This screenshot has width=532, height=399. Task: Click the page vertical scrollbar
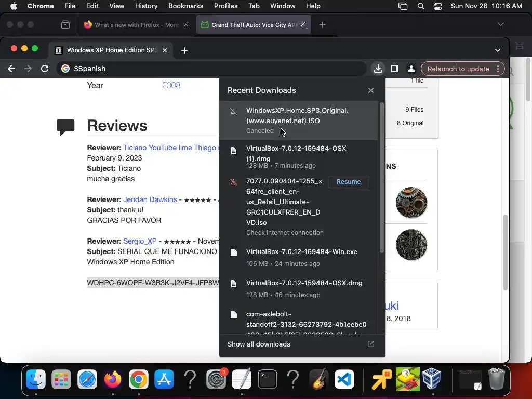505,252
